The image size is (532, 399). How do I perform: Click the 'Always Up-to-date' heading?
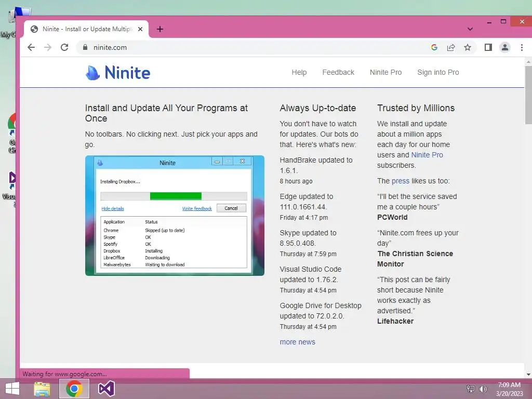317,108
